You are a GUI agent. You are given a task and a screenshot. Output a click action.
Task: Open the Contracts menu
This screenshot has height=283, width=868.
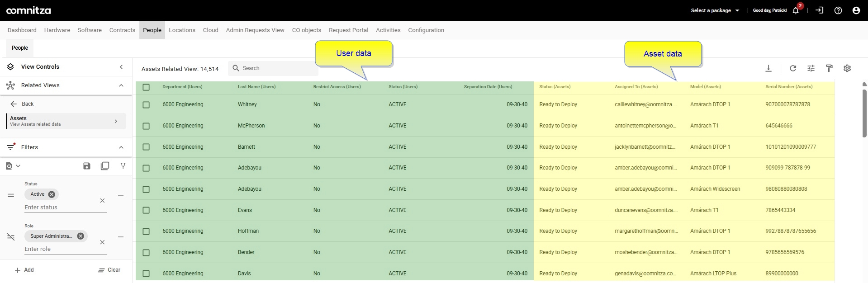point(122,30)
